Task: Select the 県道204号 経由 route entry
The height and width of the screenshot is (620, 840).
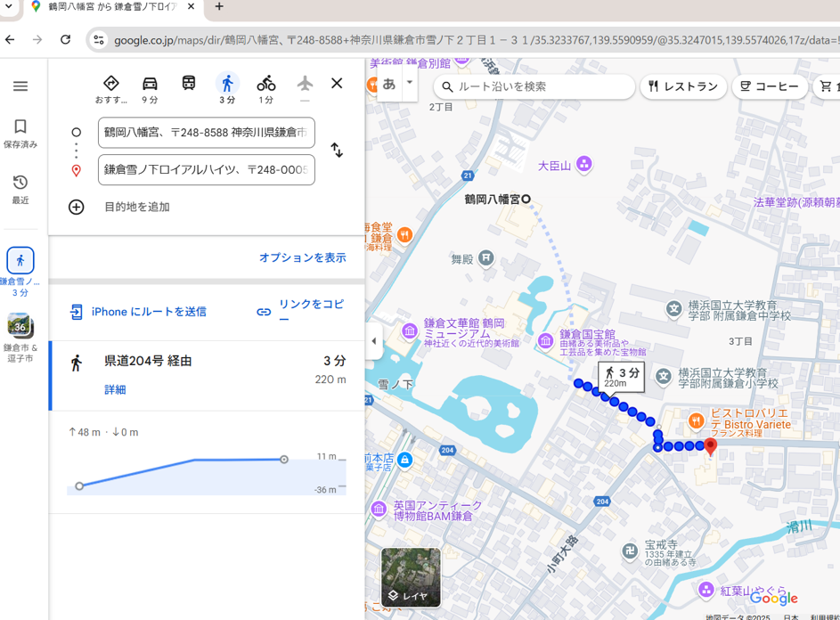Action: [x=208, y=376]
